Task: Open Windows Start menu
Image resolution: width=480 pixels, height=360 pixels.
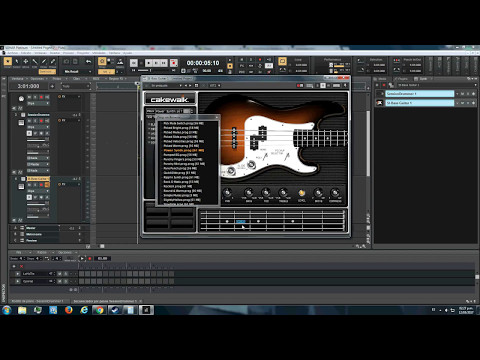Action: [x=7, y=310]
